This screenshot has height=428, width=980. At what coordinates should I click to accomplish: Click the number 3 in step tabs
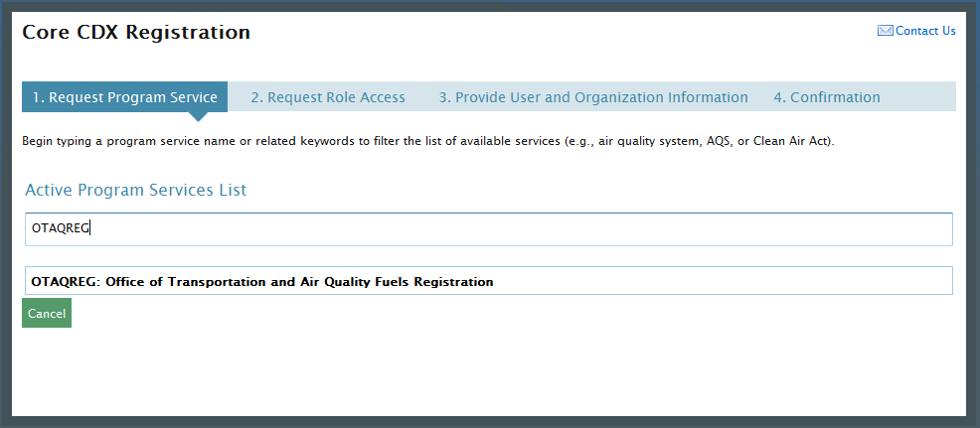point(442,97)
